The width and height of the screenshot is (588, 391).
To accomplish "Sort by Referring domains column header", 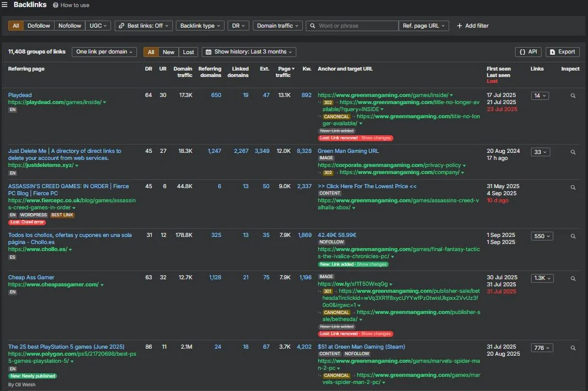I will tap(210, 72).
